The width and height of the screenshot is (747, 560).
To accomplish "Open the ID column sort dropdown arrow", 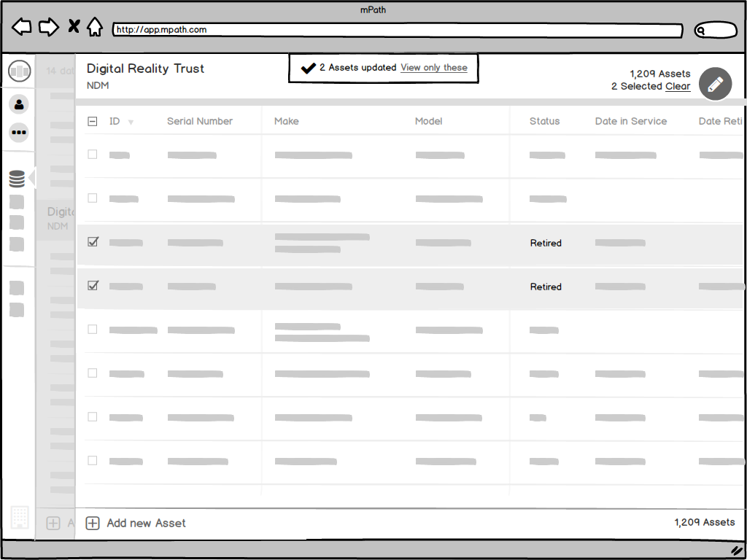I will [x=131, y=122].
